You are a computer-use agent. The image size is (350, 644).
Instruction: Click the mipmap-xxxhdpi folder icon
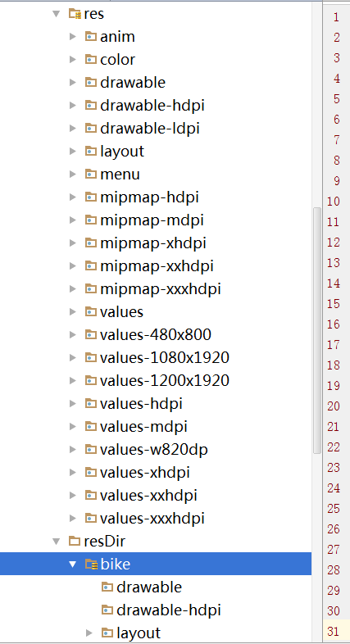tap(91, 289)
